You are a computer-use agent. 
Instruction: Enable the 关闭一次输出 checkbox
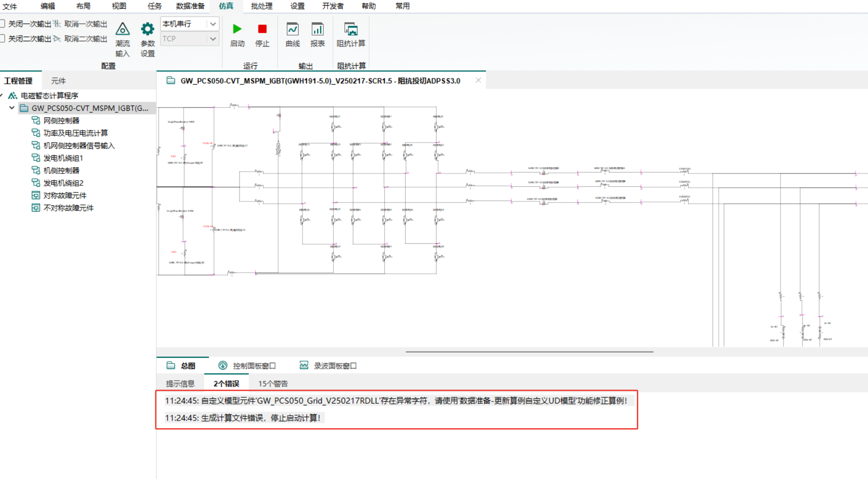point(3,24)
